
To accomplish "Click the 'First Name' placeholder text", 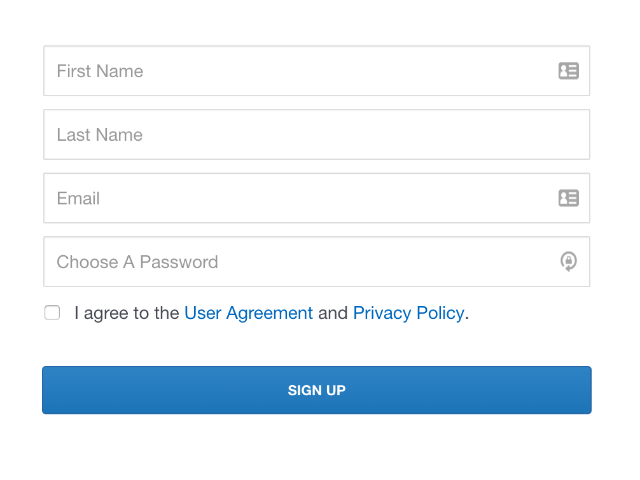I will click(100, 71).
